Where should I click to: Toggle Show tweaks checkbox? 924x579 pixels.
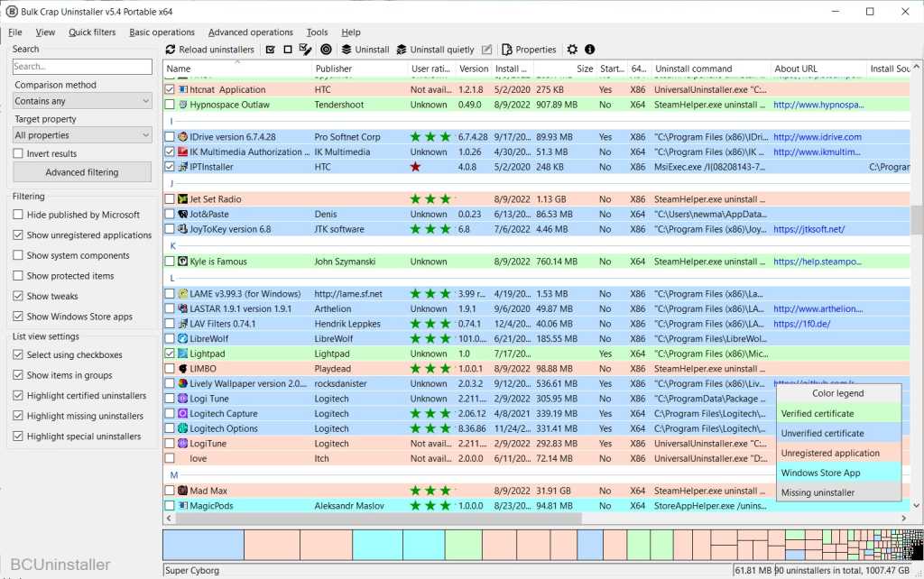tap(18, 297)
